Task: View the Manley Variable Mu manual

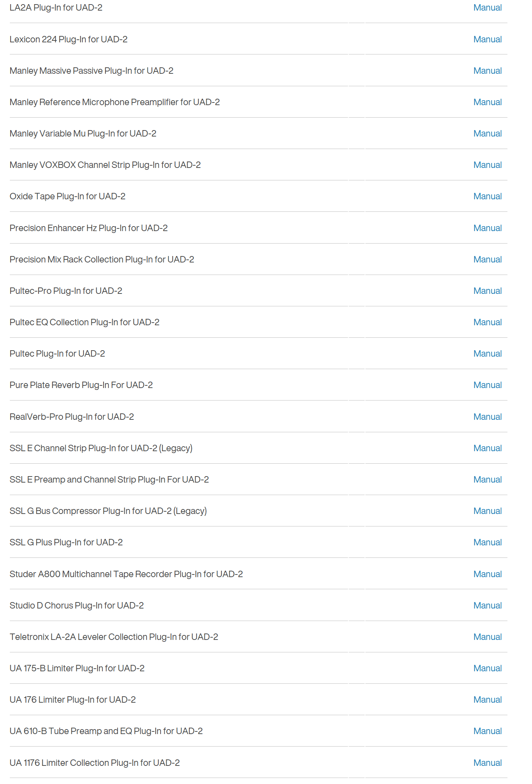Action: (x=487, y=134)
